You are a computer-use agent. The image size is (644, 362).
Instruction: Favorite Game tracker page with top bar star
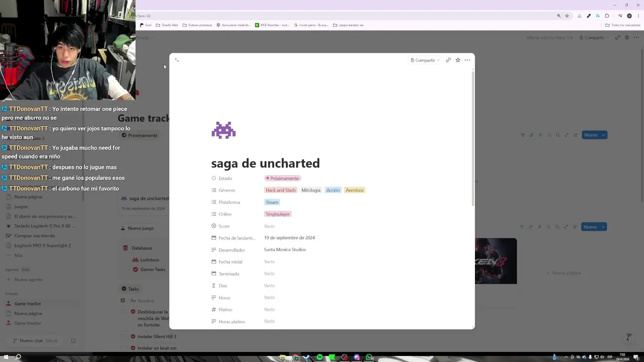point(627,37)
